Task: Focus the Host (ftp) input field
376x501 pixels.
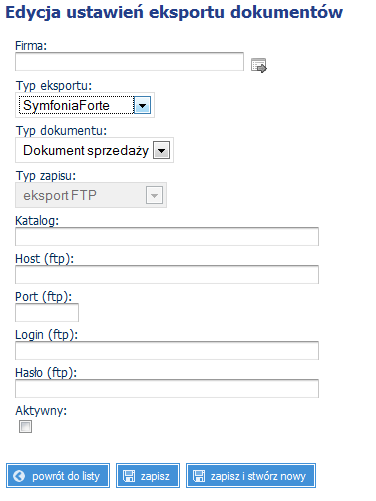Action: point(167,275)
